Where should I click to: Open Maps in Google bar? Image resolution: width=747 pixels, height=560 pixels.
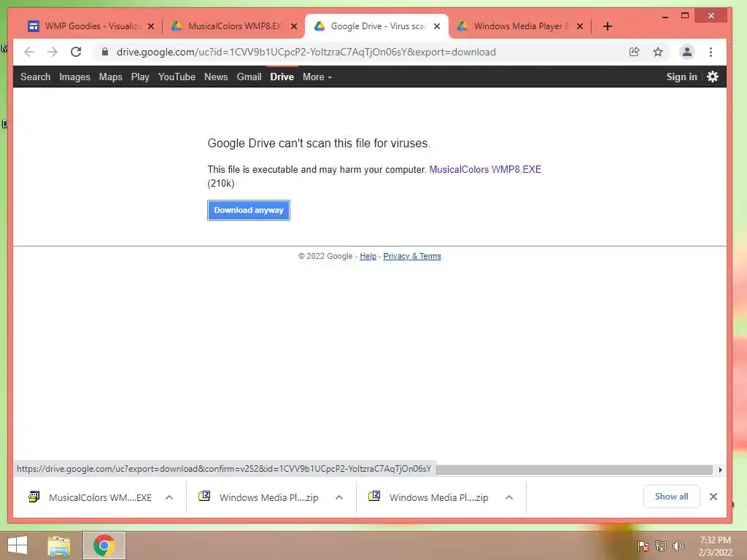click(111, 77)
